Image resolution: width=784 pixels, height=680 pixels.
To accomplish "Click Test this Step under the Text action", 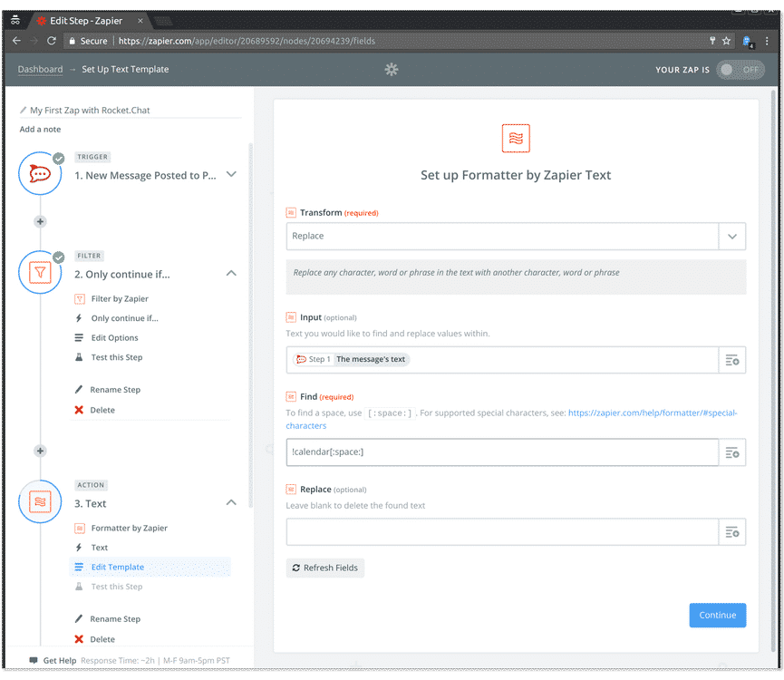I will point(117,587).
